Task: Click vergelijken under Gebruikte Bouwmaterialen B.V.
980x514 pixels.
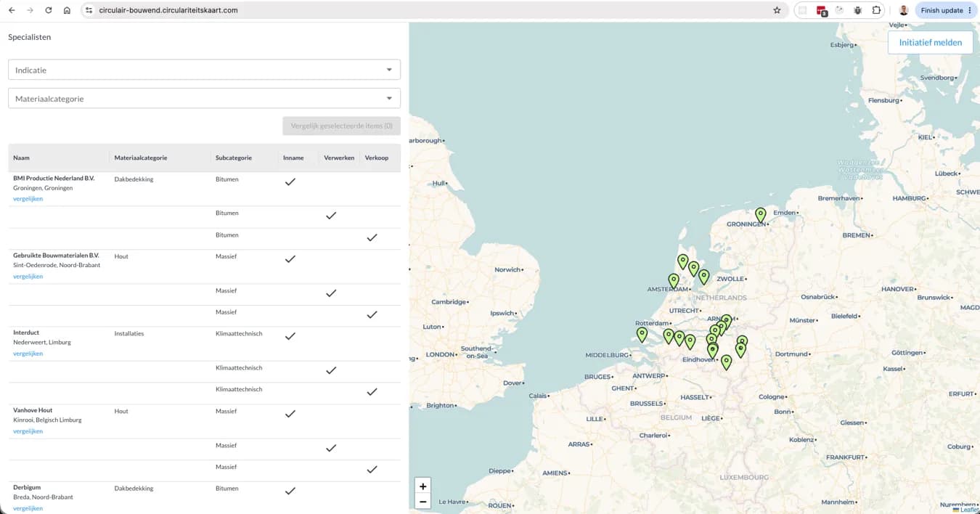Action: tap(28, 277)
